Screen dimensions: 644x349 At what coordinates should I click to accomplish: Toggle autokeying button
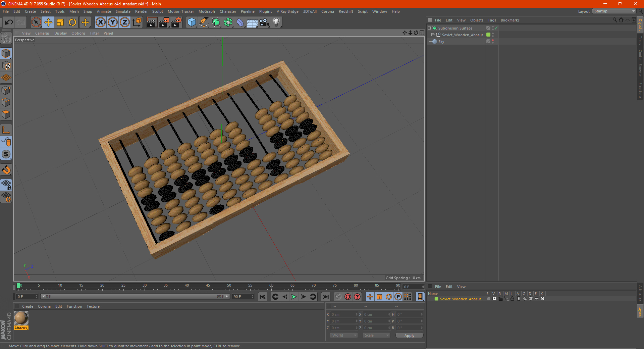point(348,297)
